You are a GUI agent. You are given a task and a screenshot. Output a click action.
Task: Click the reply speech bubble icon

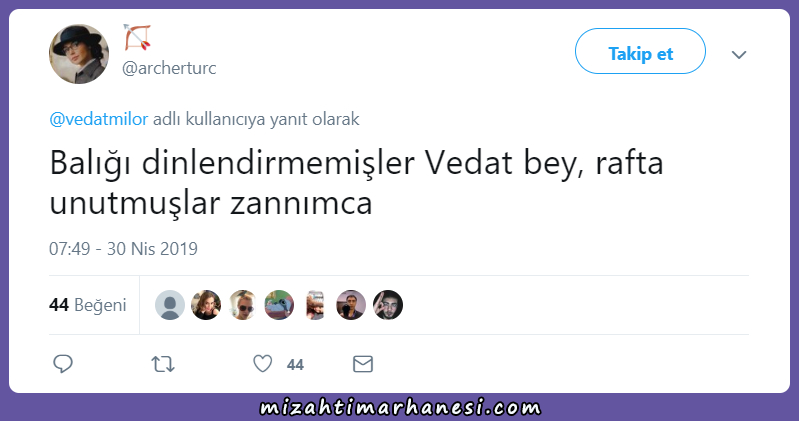63,364
